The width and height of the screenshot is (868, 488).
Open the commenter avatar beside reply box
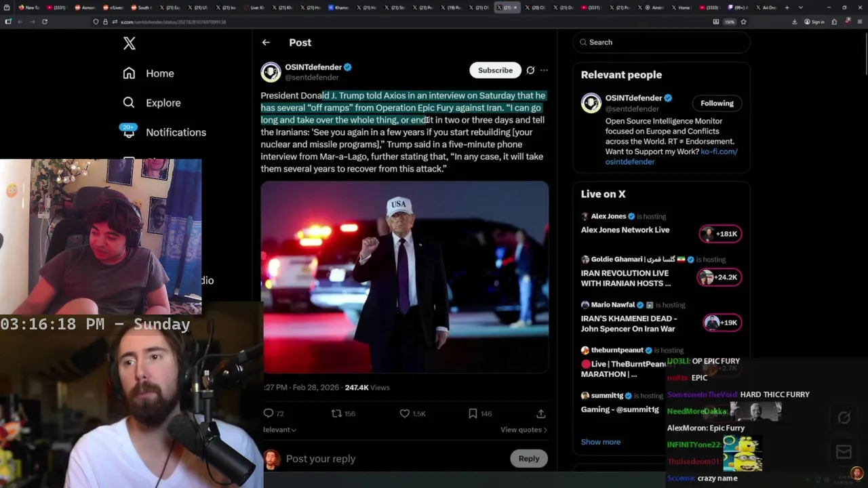coord(272,459)
